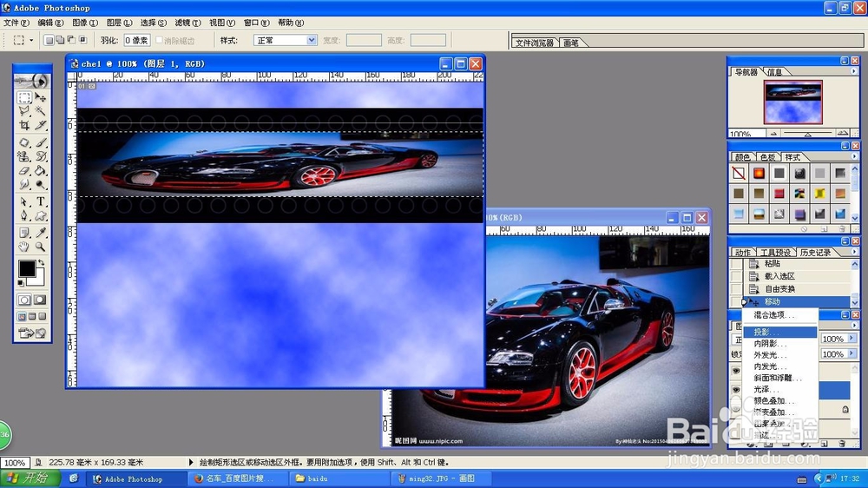Open the Navigator panel flyout menu arrow
Viewport: 868px width, 488px height.
pyautogui.click(x=853, y=71)
